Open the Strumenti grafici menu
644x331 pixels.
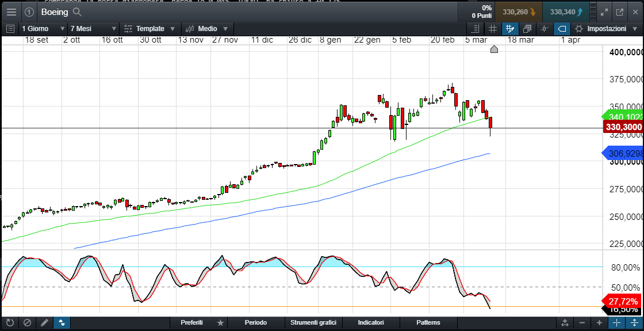[313, 323]
